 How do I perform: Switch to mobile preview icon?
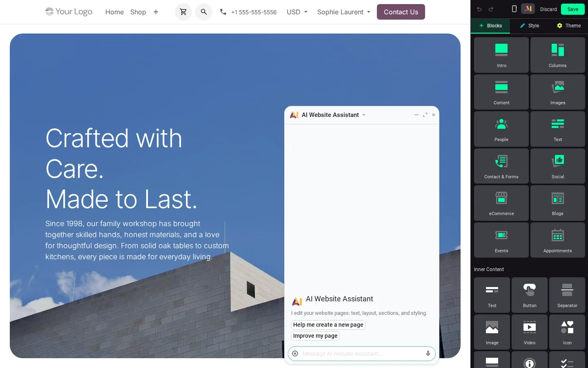click(514, 9)
